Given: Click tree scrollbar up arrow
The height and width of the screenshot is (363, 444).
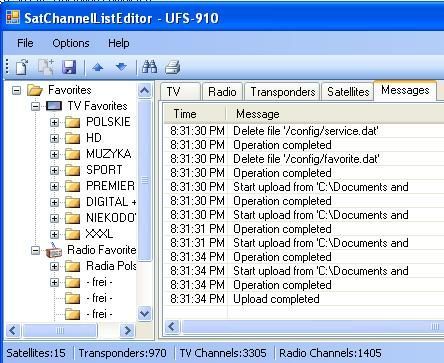Looking at the screenshot, I should (145, 90).
